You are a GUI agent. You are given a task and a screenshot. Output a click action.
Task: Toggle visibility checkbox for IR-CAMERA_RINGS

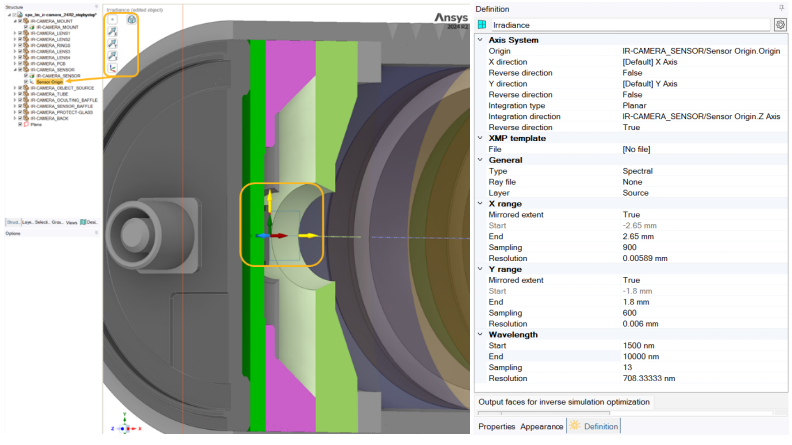pyautogui.click(x=20, y=45)
